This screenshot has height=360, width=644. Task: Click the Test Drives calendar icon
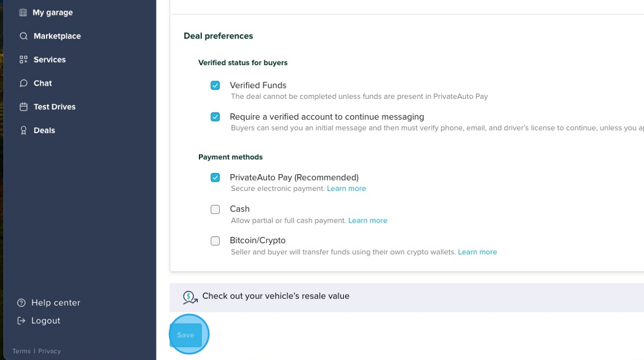tap(23, 107)
